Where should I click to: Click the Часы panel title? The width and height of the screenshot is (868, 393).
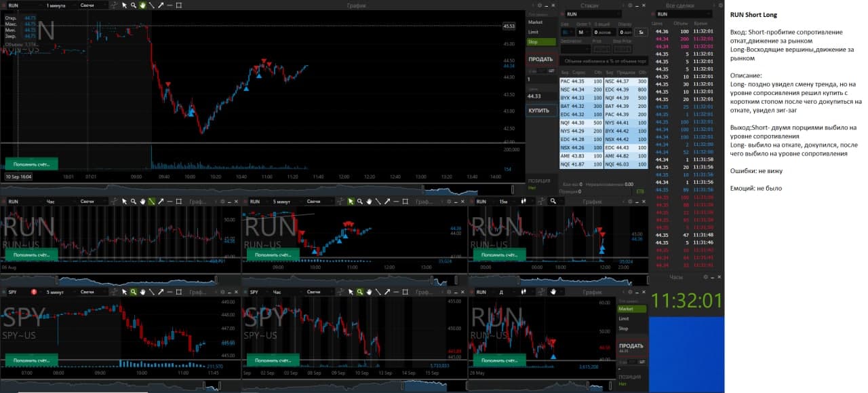click(x=676, y=278)
